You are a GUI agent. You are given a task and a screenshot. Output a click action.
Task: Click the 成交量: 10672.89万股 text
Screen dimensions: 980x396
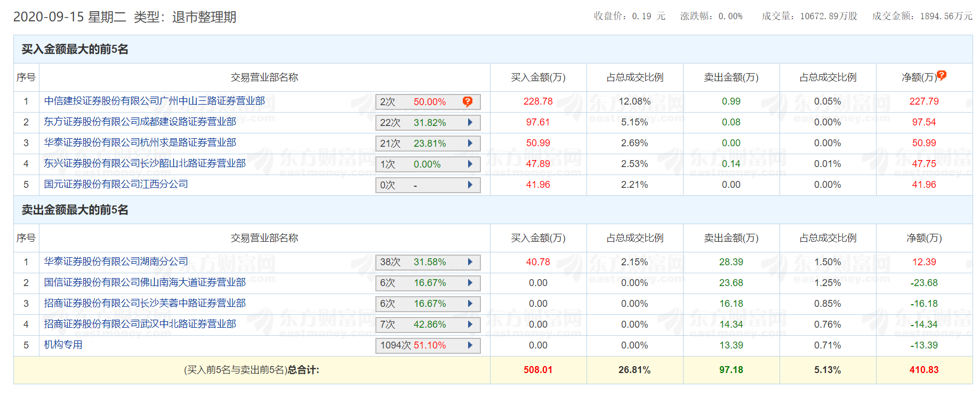(x=809, y=16)
